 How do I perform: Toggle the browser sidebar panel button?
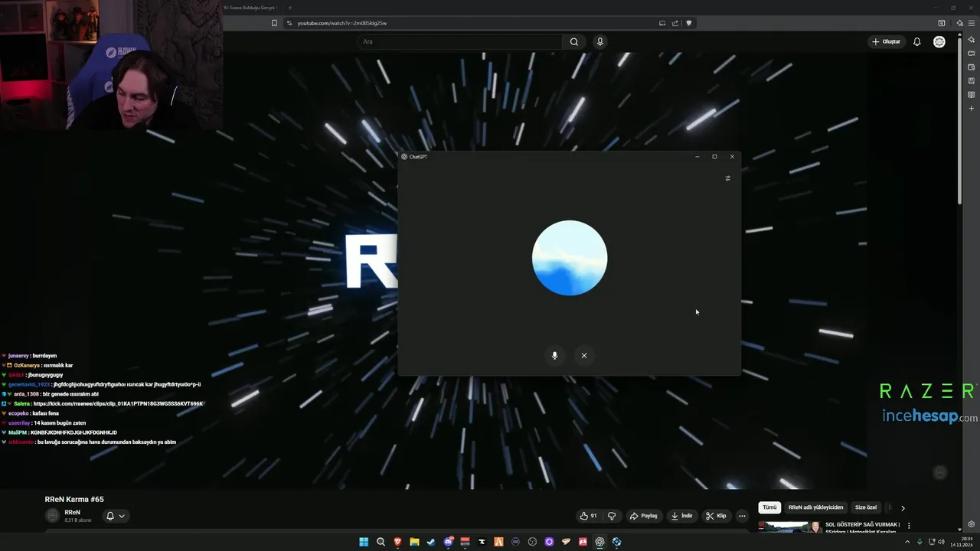click(942, 23)
